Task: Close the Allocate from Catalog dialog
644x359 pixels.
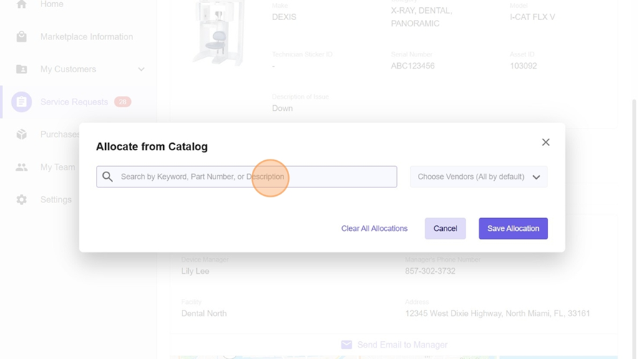Action: (545, 142)
